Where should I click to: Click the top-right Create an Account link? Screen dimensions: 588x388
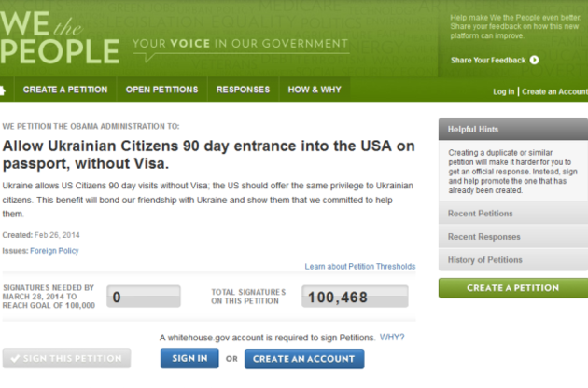click(554, 91)
